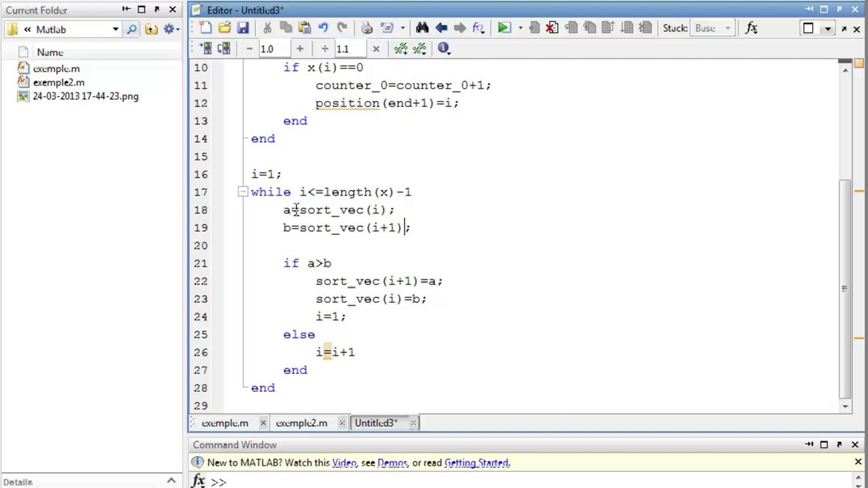The height and width of the screenshot is (488, 868).
Task: Open run configurations dropdown arrow
Action: 520,28
